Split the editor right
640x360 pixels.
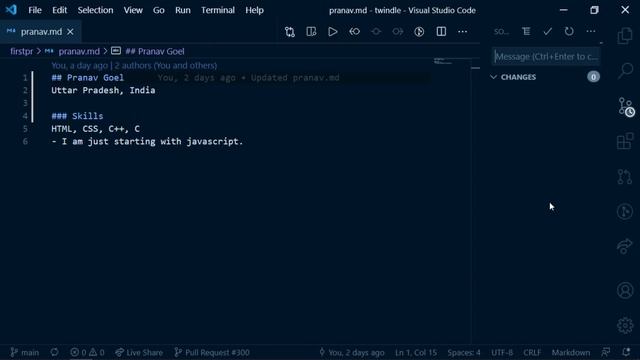point(441,32)
